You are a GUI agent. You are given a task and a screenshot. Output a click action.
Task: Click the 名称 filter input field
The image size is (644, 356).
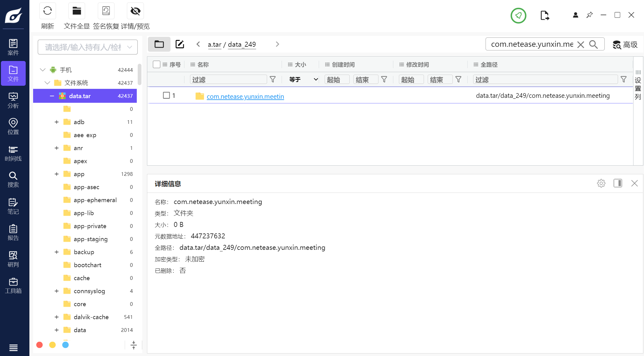click(228, 80)
